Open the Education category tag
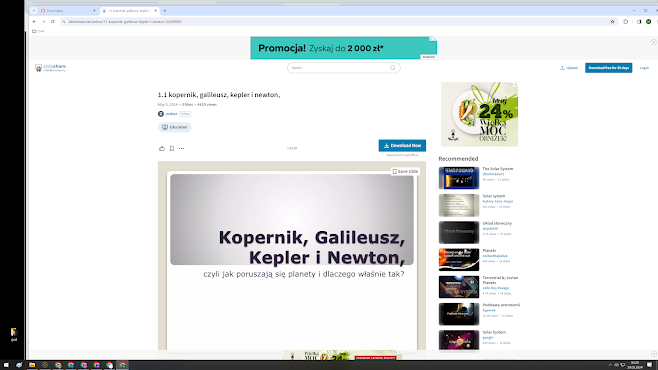Screen dimensions: 658x370 click(175, 127)
